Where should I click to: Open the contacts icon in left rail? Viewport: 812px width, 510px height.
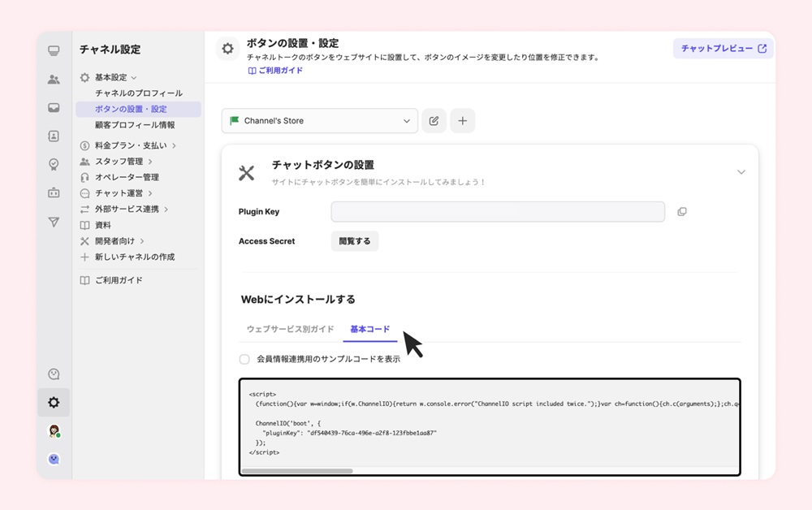point(54,136)
